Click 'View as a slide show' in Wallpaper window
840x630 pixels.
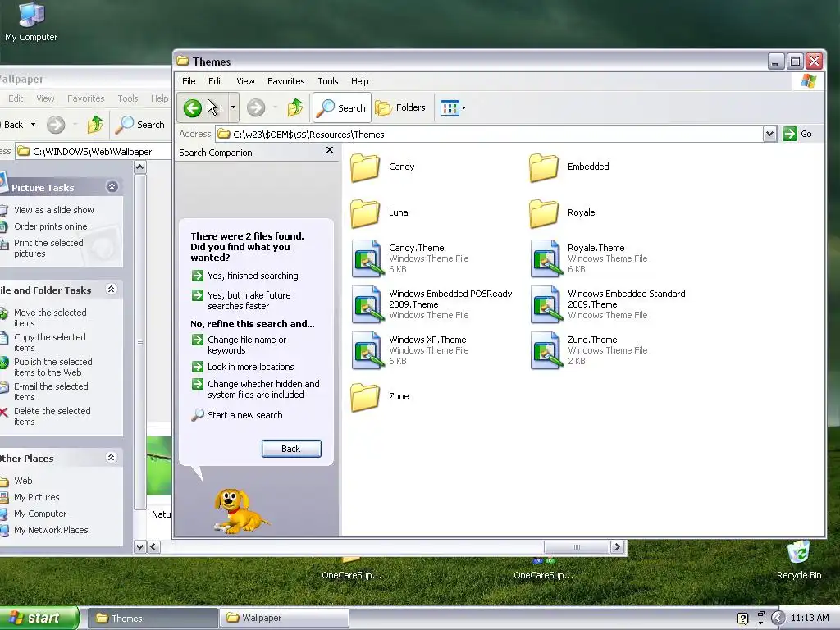click(53, 210)
